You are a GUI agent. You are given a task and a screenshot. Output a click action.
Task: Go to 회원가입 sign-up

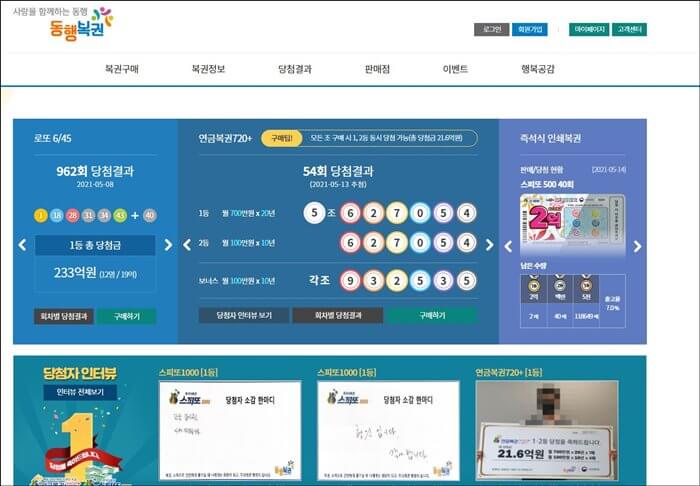pos(529,29)
